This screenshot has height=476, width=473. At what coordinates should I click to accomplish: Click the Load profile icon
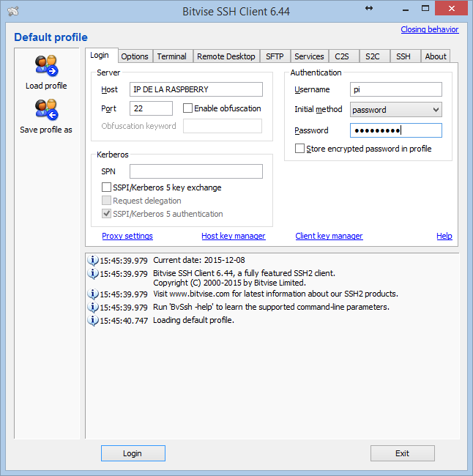pos(46,66)
